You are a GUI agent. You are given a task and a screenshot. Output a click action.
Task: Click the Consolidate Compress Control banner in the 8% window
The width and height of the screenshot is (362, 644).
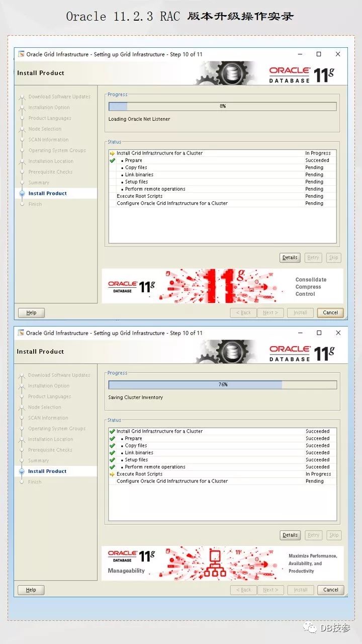click(x=222, y=286)
